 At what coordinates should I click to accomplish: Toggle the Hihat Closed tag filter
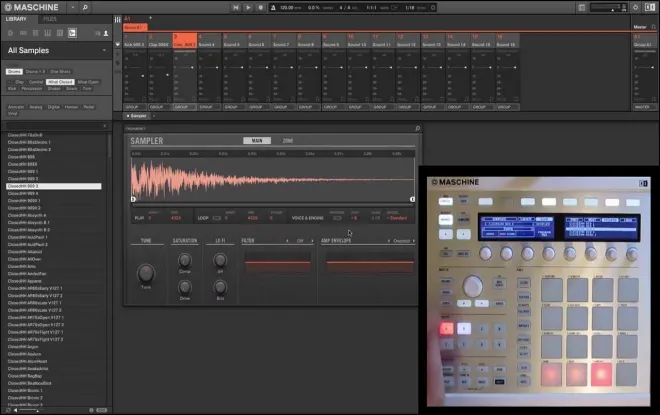[x=60, y=82]
